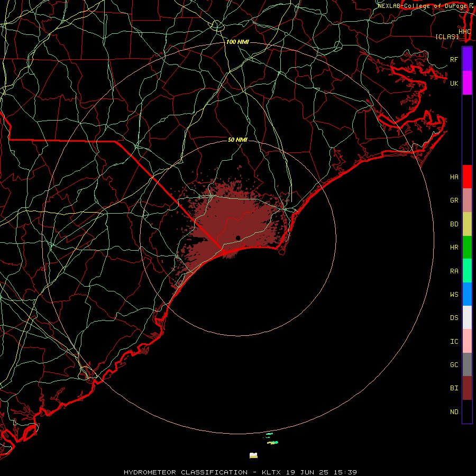
Task: Click the white echo patch below the rings
Action: pyautogui.click(x=253, y=455)
